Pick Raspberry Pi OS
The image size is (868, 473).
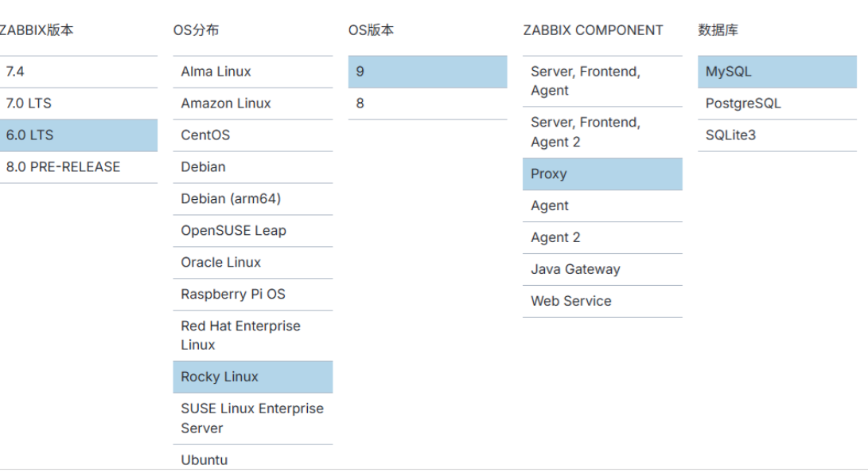pos(252,295)
